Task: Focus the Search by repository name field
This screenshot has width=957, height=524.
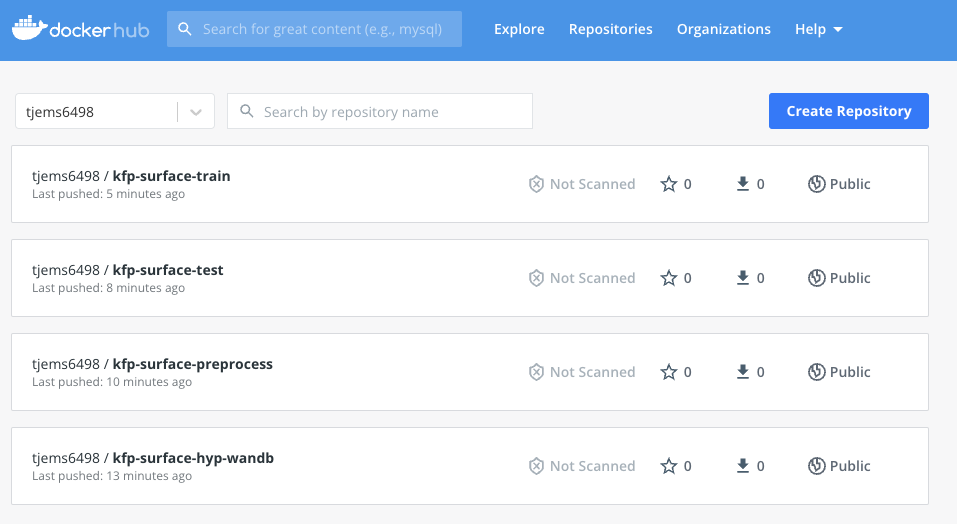Action: pos(380,111)
